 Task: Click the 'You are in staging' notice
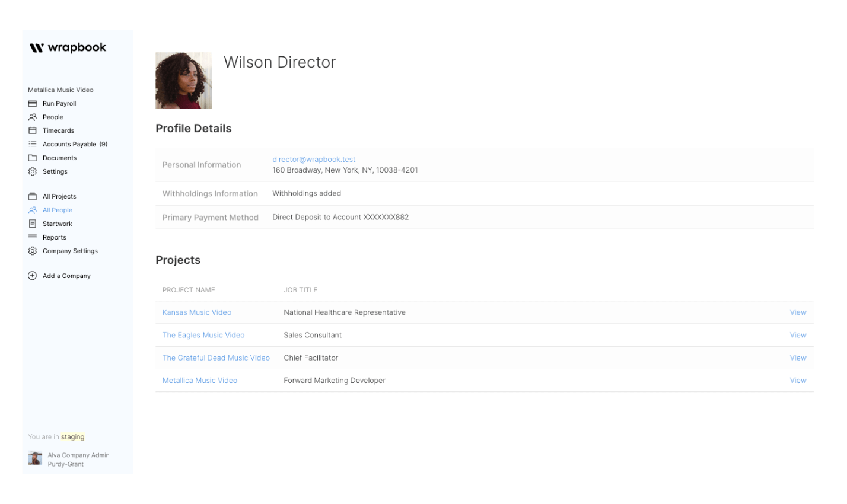coord(56,437)
